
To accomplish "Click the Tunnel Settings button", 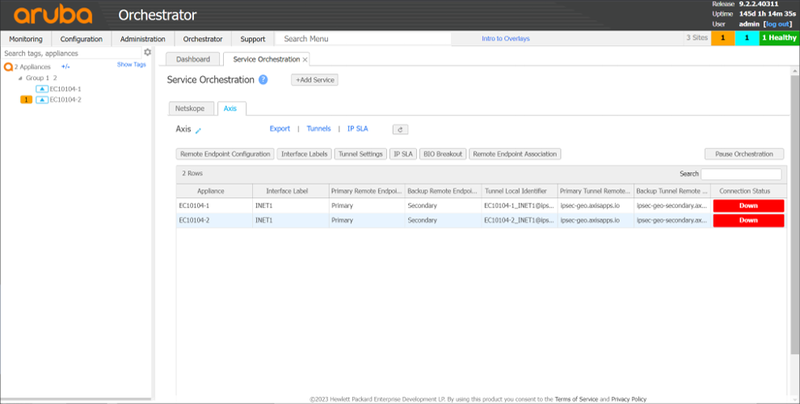I will (x=361, y=154).
